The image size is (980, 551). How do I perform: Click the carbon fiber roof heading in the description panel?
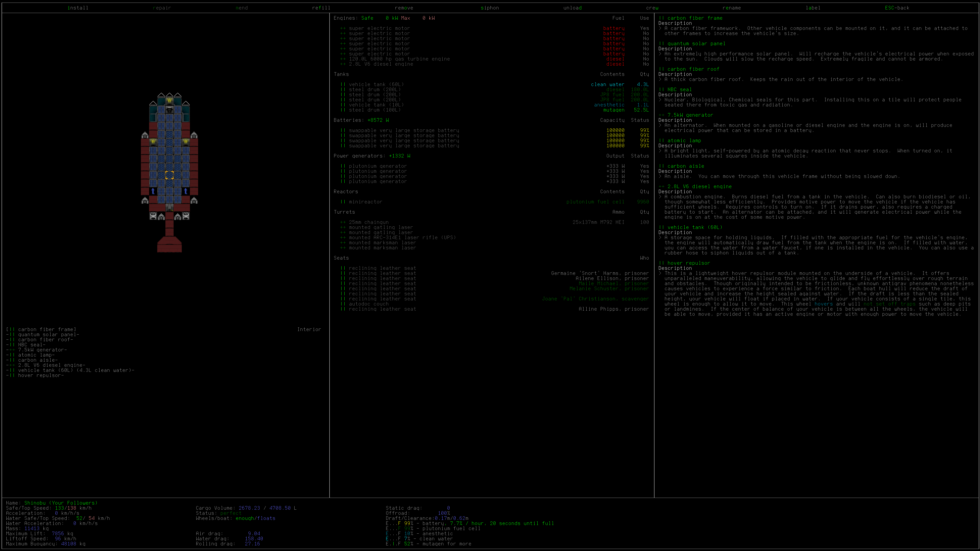(x=689, y=69)
